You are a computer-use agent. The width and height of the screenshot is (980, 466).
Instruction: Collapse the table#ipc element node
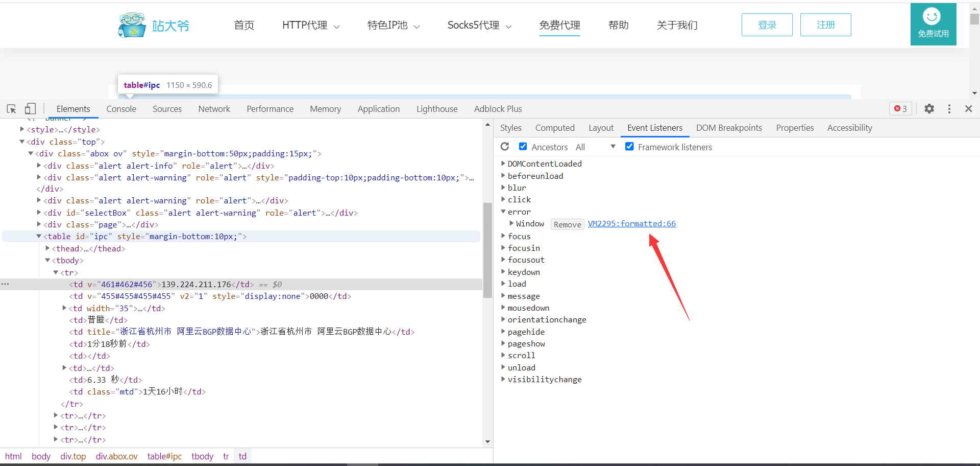39,236
